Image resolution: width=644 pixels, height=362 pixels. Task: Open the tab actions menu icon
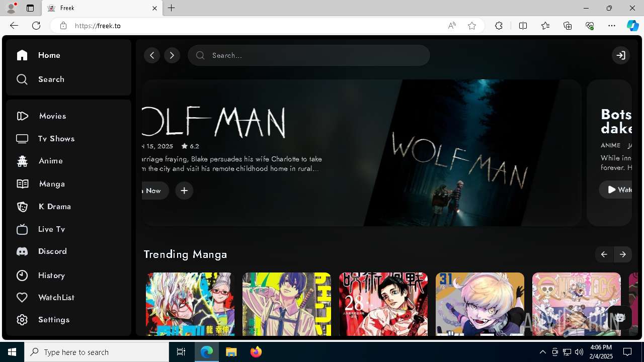pos(30,8)
